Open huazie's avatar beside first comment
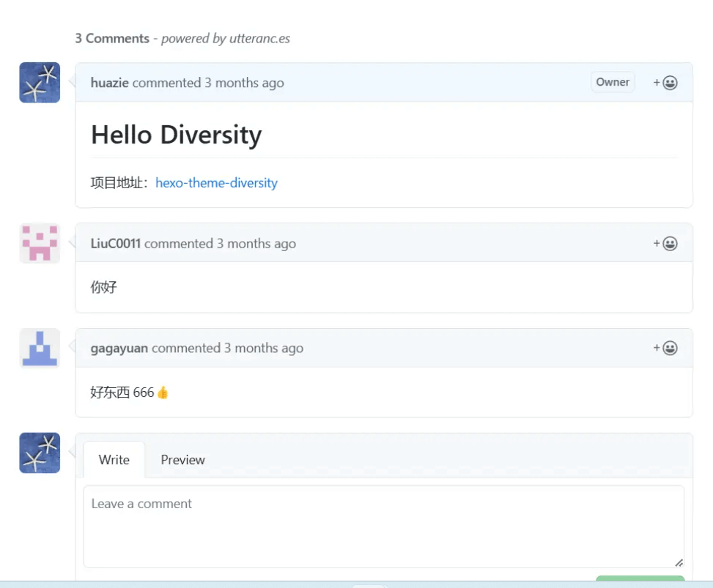The width and height of the screenshot is (713, 588). [x=40, y=83]
